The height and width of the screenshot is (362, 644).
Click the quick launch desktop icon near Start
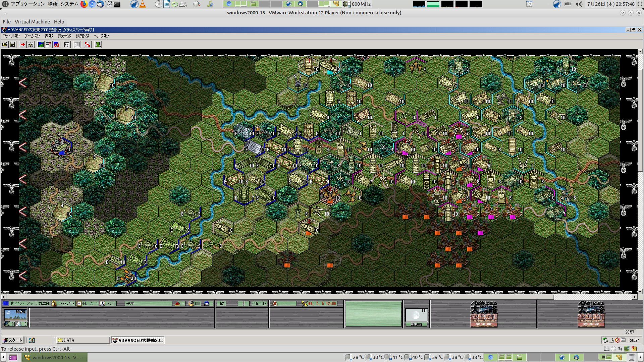[x=32, y=340]
